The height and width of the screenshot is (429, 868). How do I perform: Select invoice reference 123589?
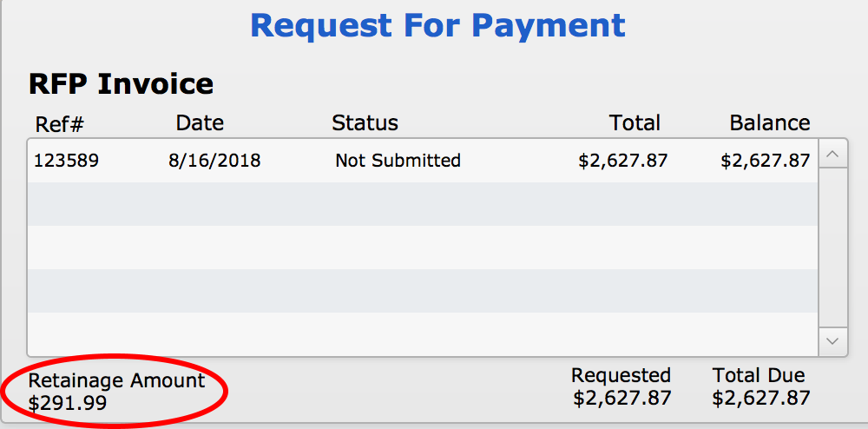pyautogui.click(x=66, y=161)
